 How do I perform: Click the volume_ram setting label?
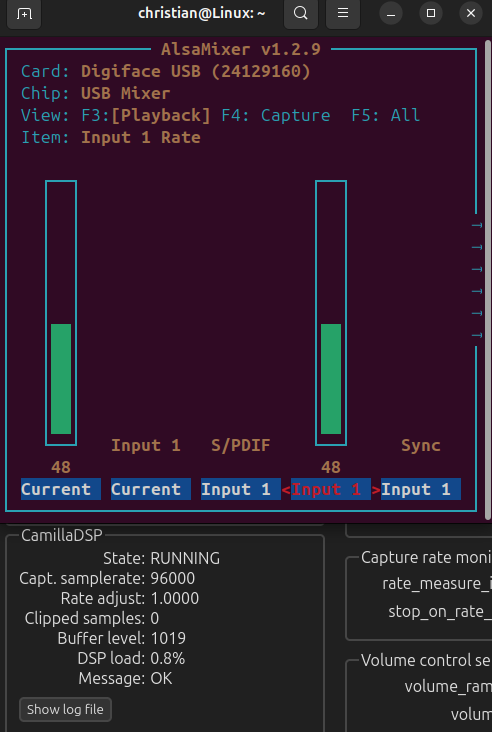tap(448, 687)
